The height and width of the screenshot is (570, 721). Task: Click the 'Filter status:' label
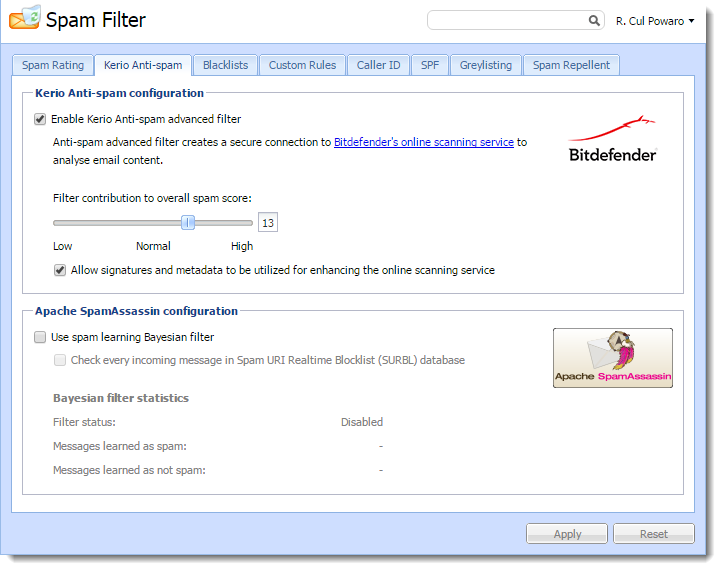[x=84, y=422]
